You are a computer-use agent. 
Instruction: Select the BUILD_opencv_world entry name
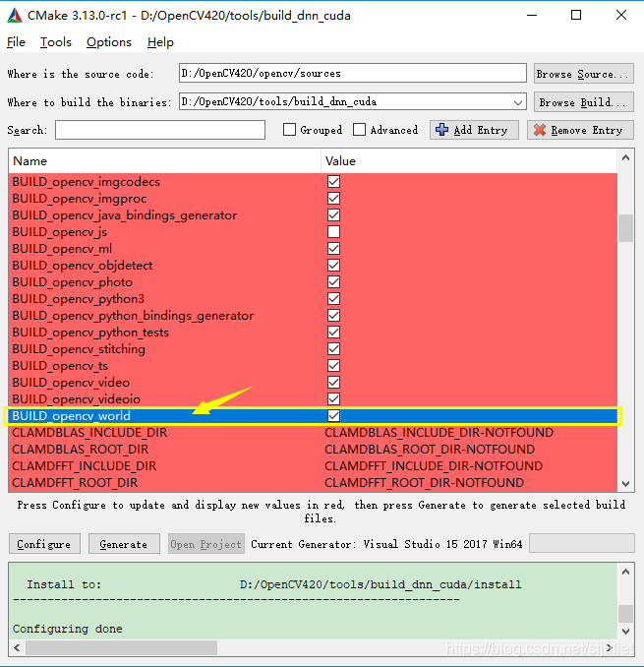[72, 415]
